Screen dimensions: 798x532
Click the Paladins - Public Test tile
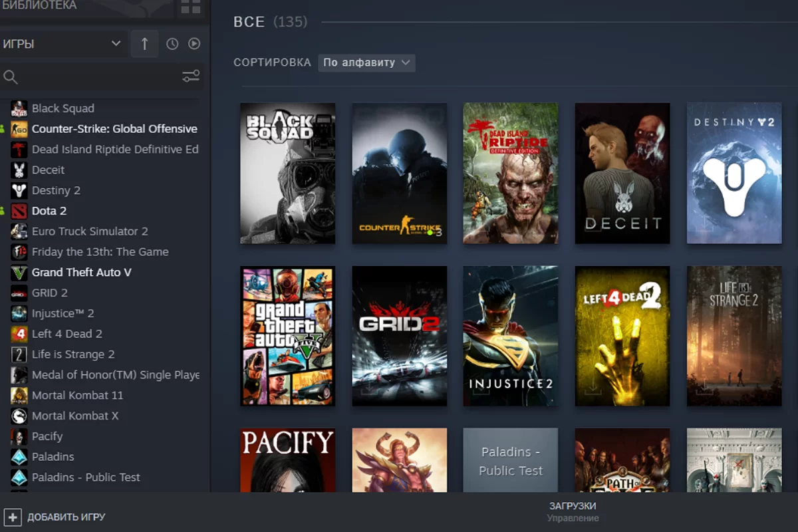coord(511,460)
